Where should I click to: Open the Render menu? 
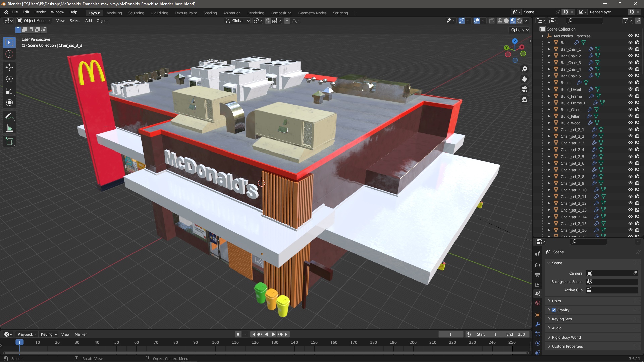click(40, 12)
